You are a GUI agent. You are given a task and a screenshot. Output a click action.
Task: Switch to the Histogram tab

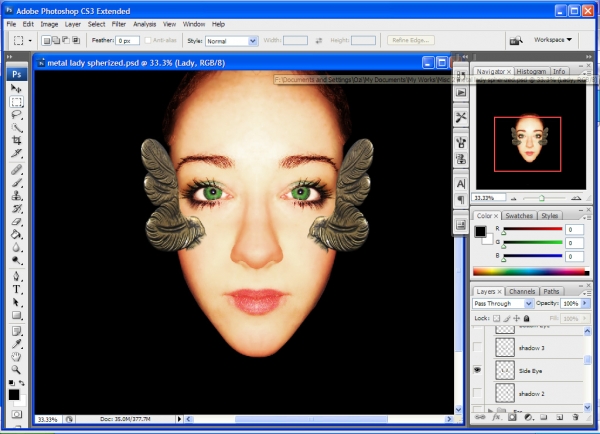coord(531,72)
